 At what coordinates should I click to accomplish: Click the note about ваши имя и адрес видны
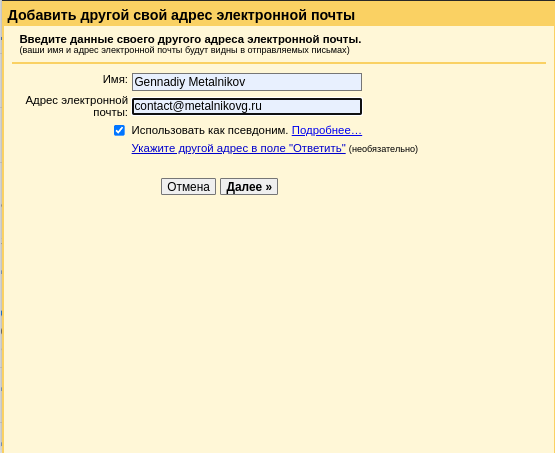pos(184,50)
